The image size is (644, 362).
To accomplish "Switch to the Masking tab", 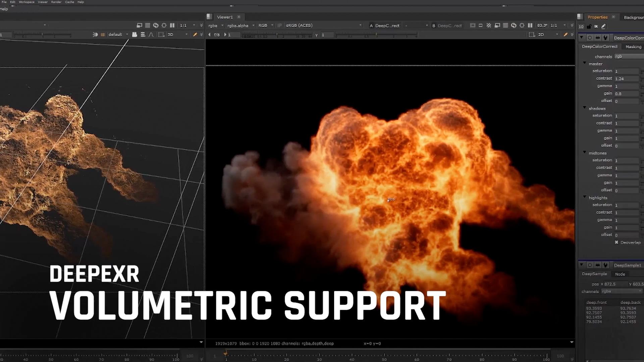I will click(633, 47).
